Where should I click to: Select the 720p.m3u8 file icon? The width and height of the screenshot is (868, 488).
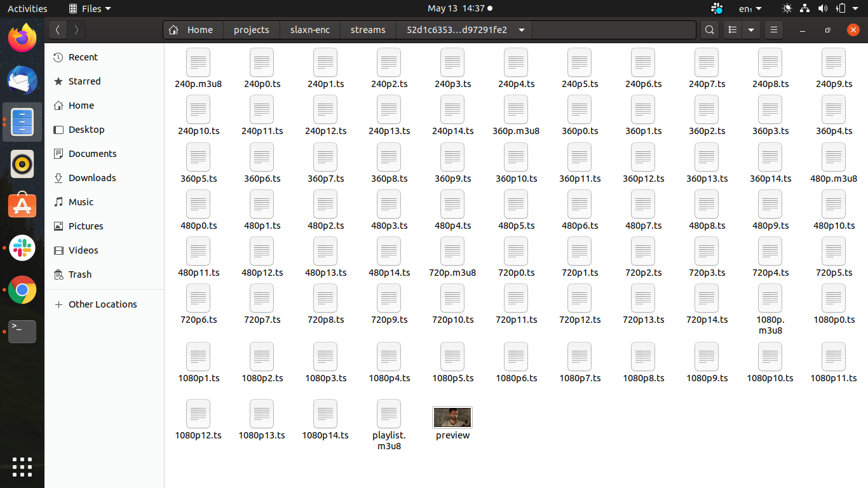452,251
